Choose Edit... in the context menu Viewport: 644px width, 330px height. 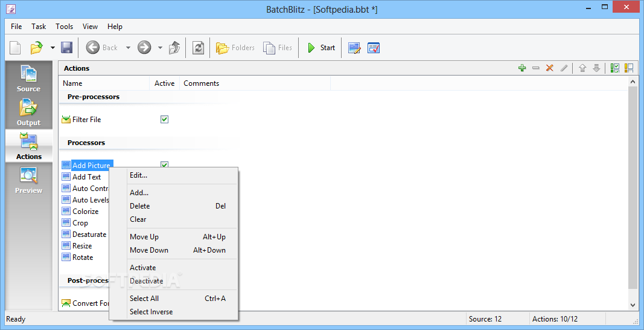click(x=173, y=175)
